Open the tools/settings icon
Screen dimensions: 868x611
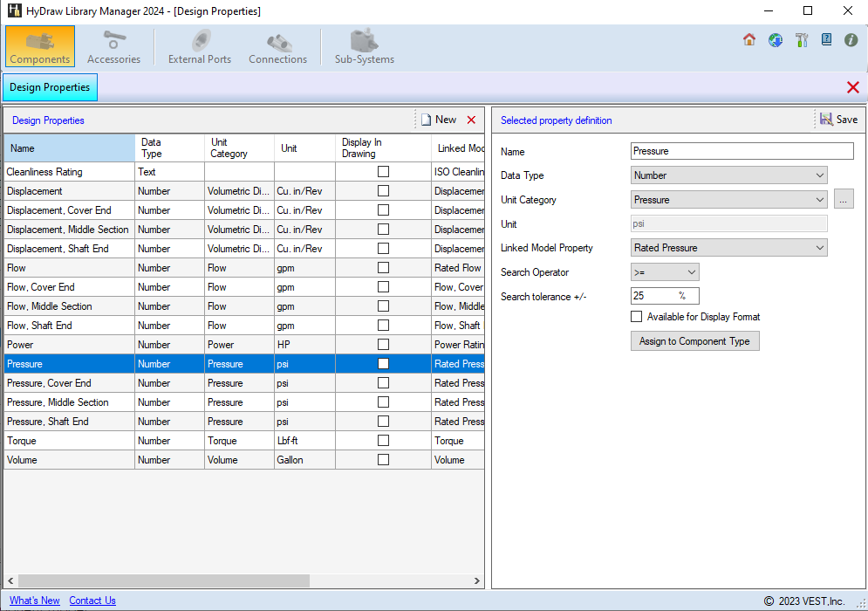click(801, 40)
